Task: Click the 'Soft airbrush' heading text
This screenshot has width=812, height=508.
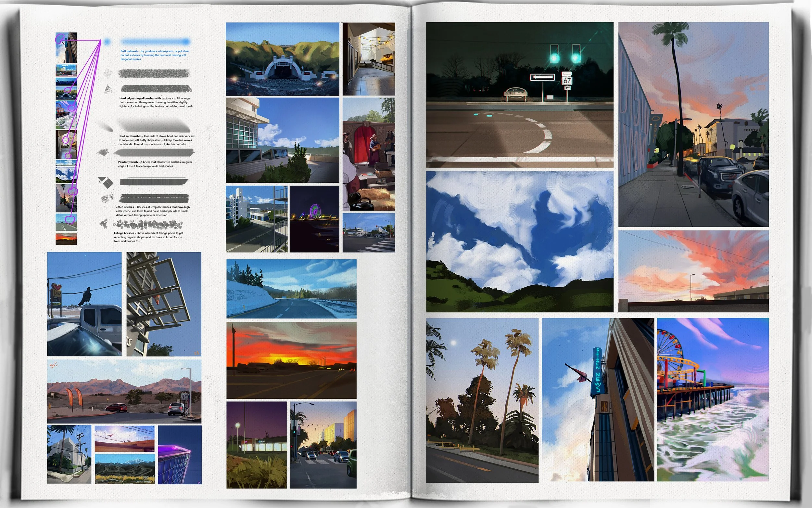Action: pyautogui.click(x=129, y=51)
